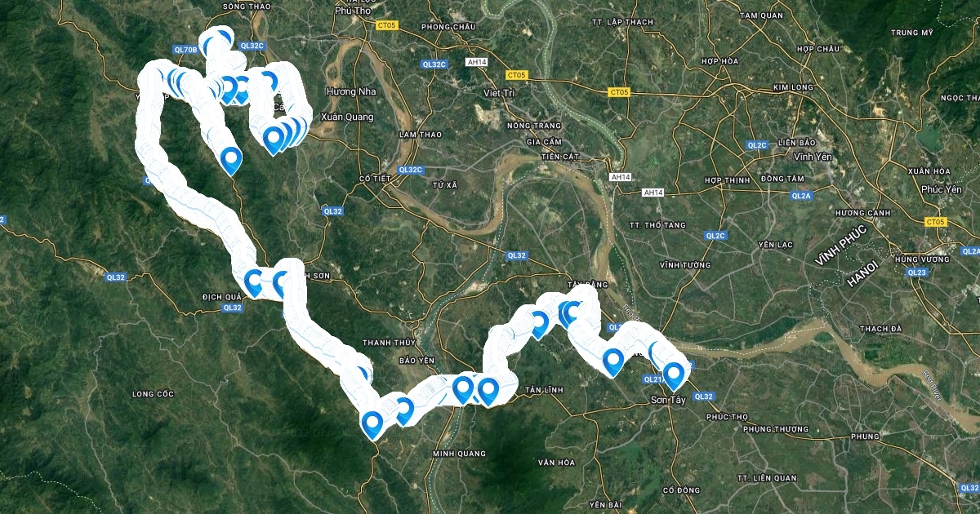
Task: Click the Long Cốc place label
Action: coord(154,394)
